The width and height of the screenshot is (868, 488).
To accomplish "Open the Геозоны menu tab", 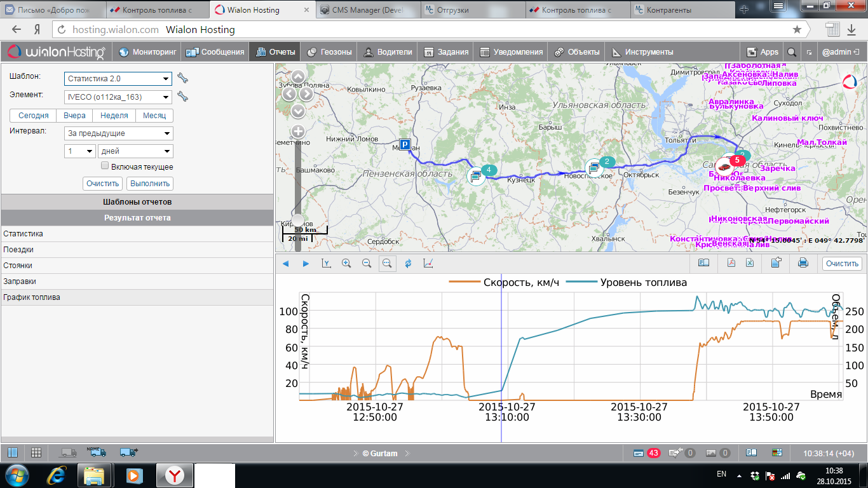I will [329, 52].
